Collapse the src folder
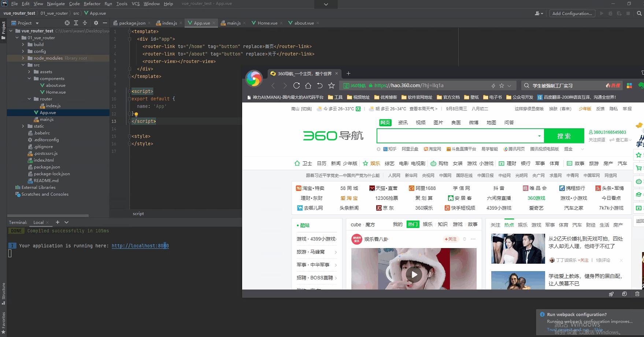The width and height of the screenshot is (644, 337). coord(23,65)
